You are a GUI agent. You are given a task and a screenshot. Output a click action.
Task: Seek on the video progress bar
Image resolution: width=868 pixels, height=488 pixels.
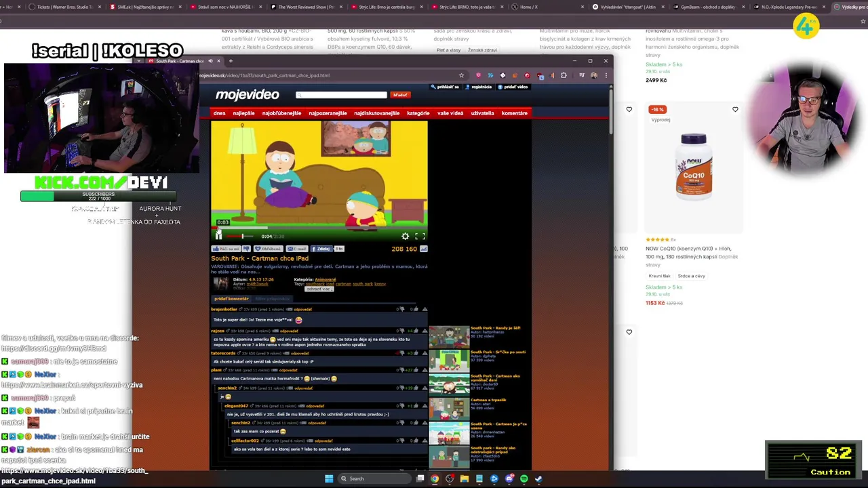point(319,227)
